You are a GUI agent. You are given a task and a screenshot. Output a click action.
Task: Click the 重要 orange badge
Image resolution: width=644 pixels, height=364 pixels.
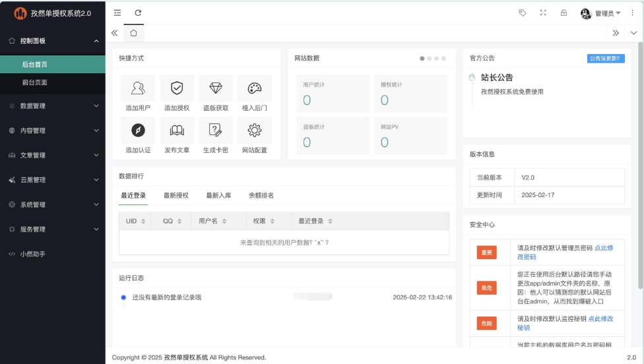(487, 253)
